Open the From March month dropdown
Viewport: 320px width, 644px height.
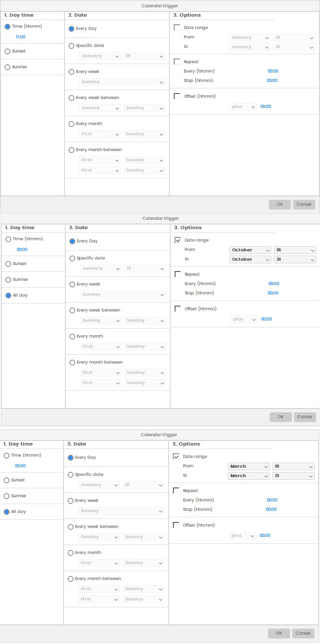click(249, 466)
